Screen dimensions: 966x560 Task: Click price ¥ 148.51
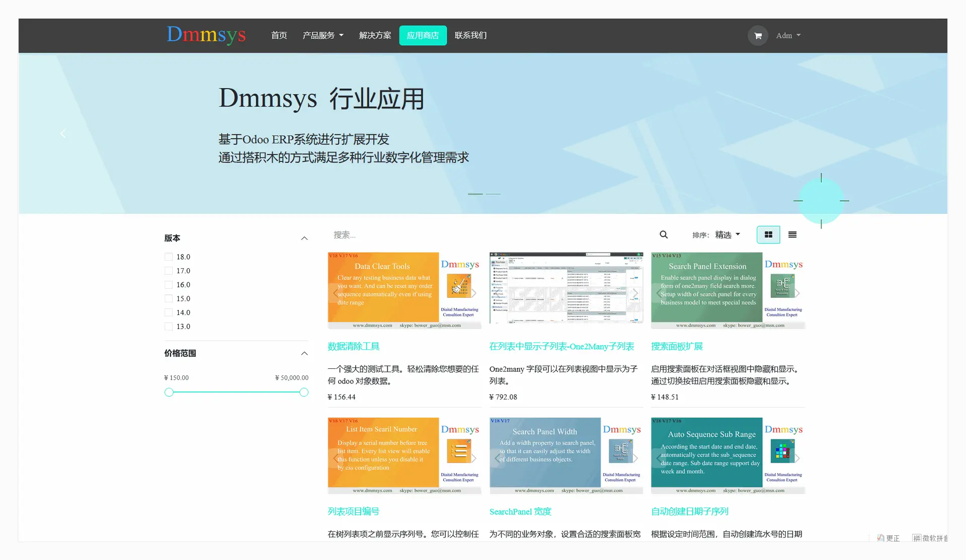(665, 397)
